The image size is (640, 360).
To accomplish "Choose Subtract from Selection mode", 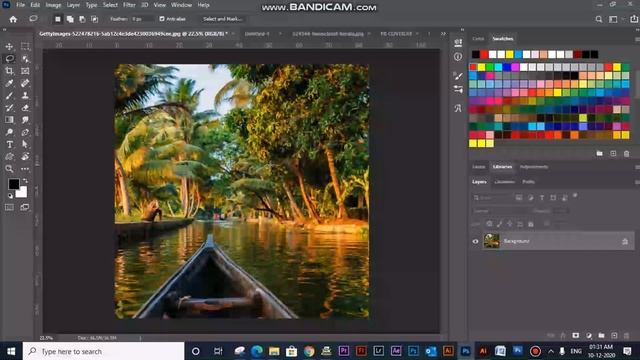I will coord(82,19).
